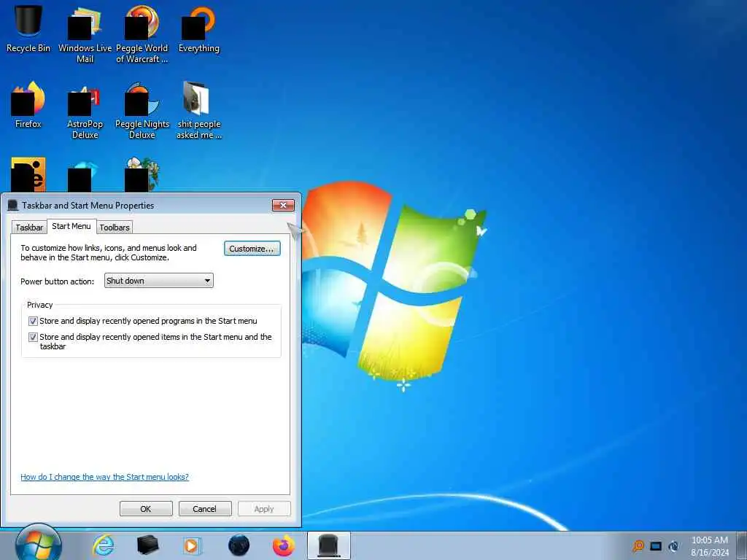This screenshot has height=560, width=747.
Task: Select the Firefox desktop shortcut
Action: click(28, 105)
